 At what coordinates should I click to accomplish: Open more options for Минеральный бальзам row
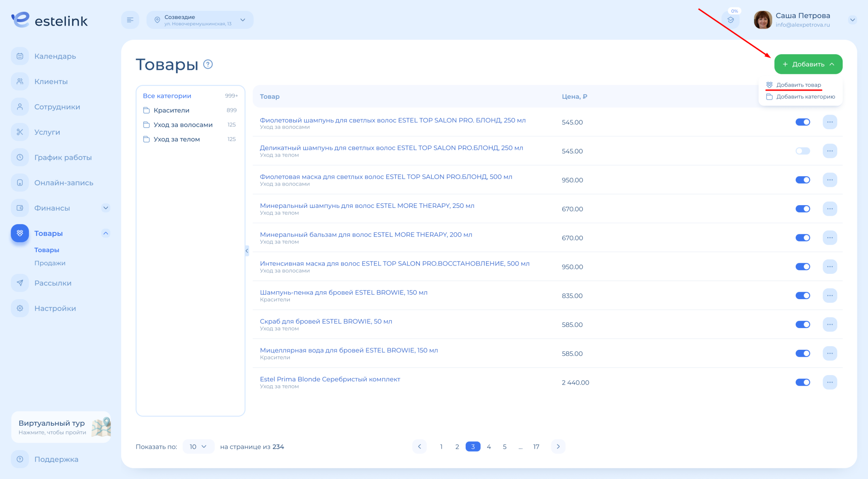[x=830, y=238]
